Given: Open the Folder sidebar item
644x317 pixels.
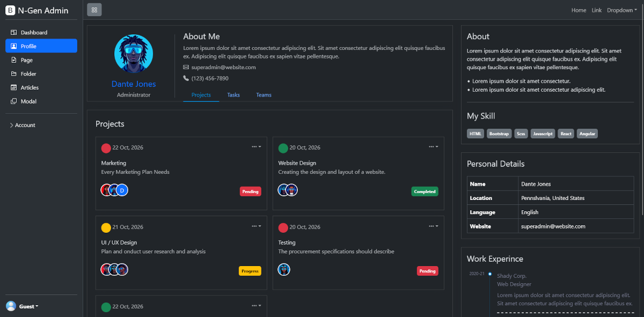Looking at the screenshot, I should pos(28,74).
